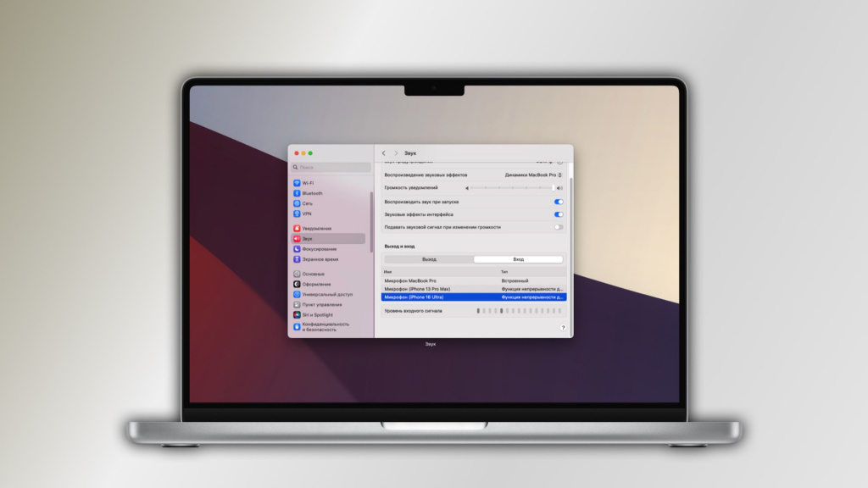Click the sidebar scrollbar
The image size is (868, 488).
(x=371, y=221)
